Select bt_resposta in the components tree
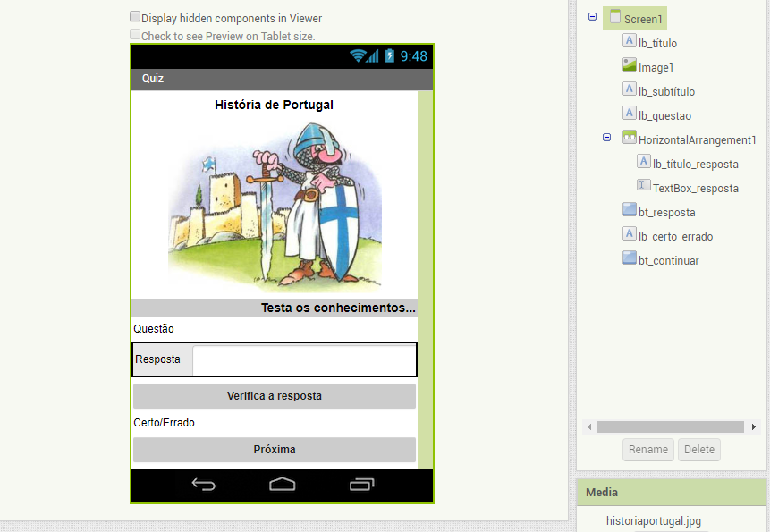Viewport: 770px width, 532px height. [667, 213]
